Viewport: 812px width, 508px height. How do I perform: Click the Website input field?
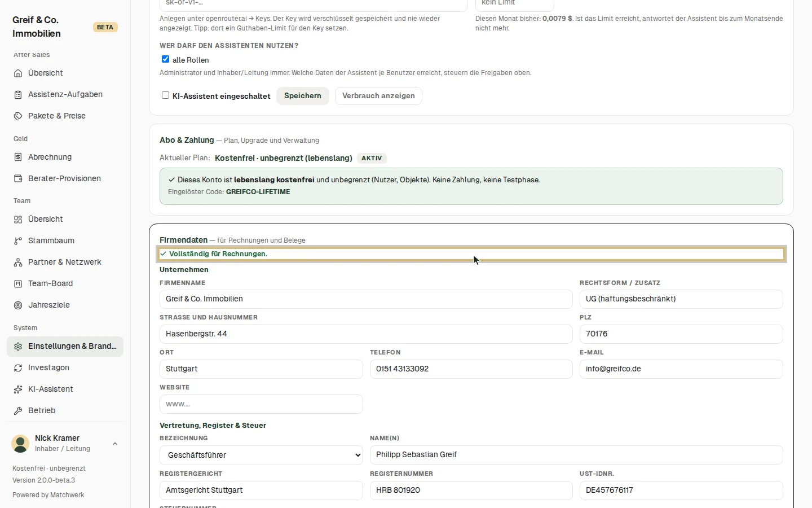(x=261, y=404)
